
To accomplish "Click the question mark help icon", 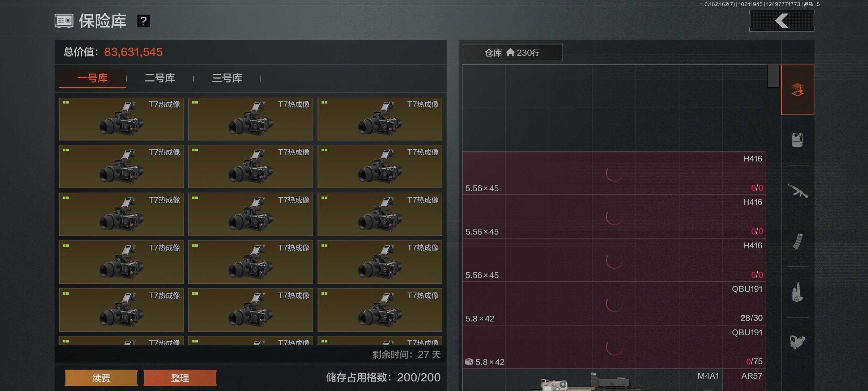I will [x=143, y=21].
